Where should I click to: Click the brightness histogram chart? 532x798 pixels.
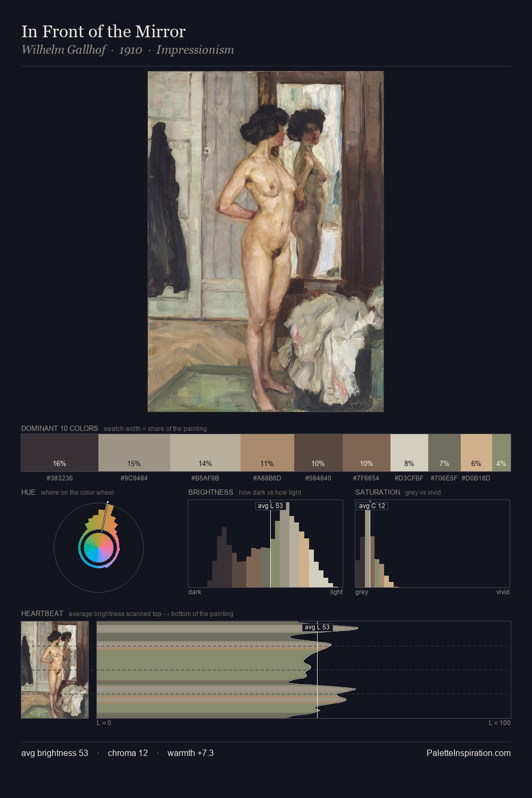pos(265,544)
